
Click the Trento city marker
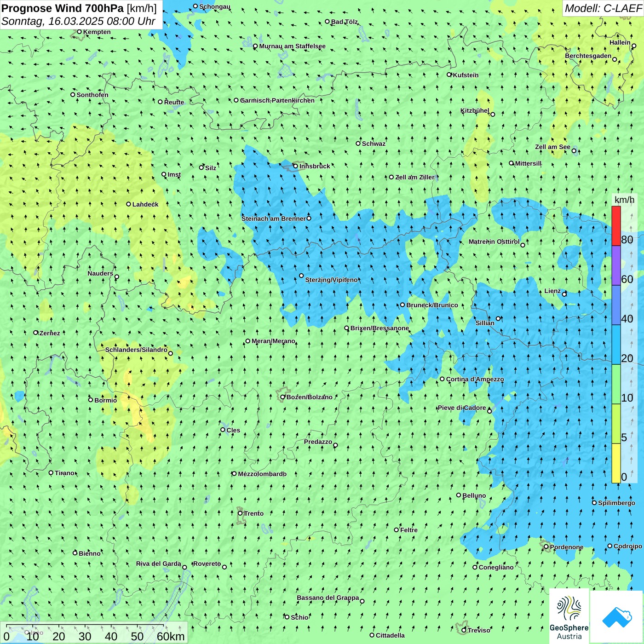pos(240,513)
